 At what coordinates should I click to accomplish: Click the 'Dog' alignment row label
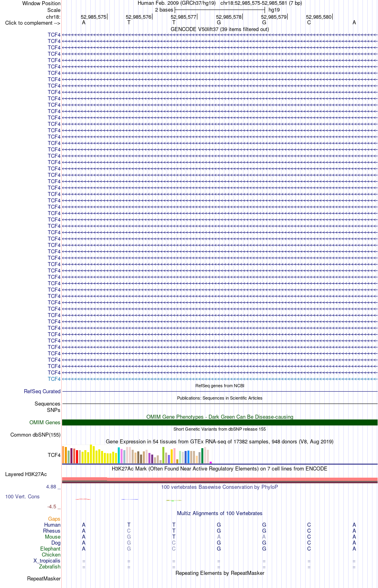point(56,543)
